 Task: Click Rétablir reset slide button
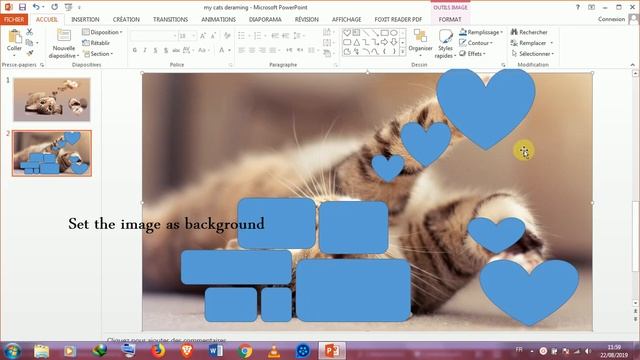coord(96,42)
